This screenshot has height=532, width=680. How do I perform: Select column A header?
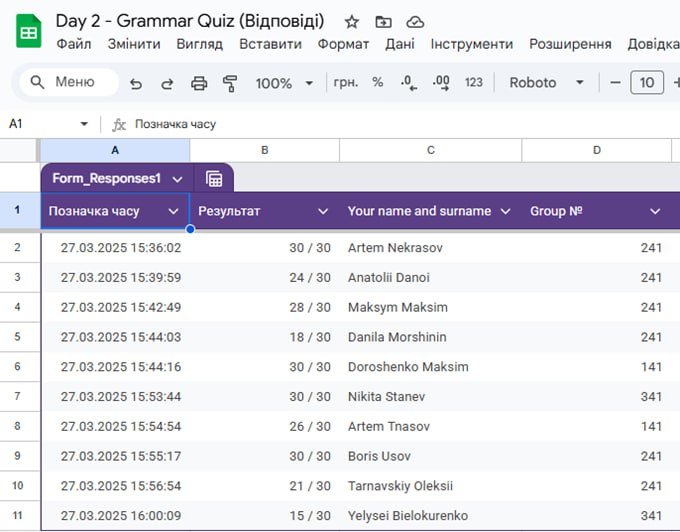click(x=115, y=150)
